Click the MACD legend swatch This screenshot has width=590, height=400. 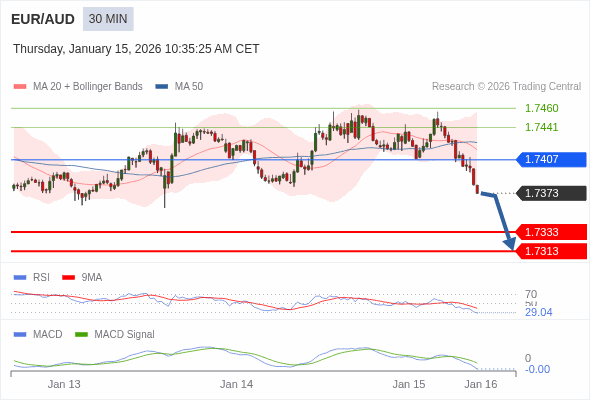20,335
